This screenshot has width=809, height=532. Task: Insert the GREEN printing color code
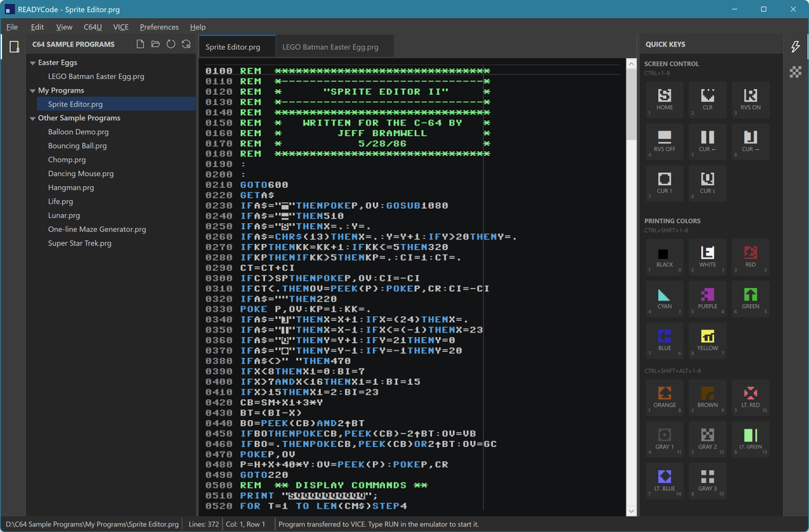point(750,299)
